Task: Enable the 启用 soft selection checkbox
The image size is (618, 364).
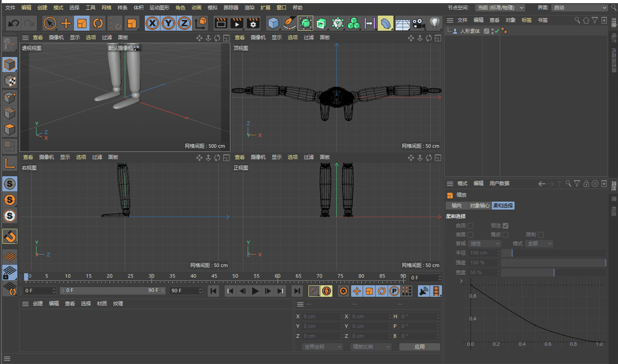Action: tap(470, 226)
